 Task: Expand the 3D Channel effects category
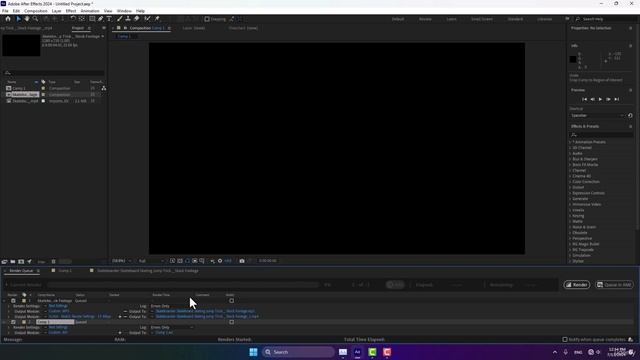click(570, 148)
